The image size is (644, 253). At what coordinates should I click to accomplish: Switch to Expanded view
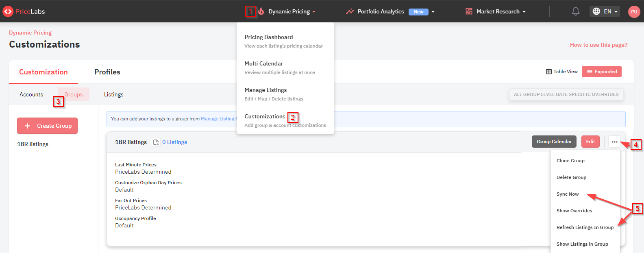[x=602, y=72]
